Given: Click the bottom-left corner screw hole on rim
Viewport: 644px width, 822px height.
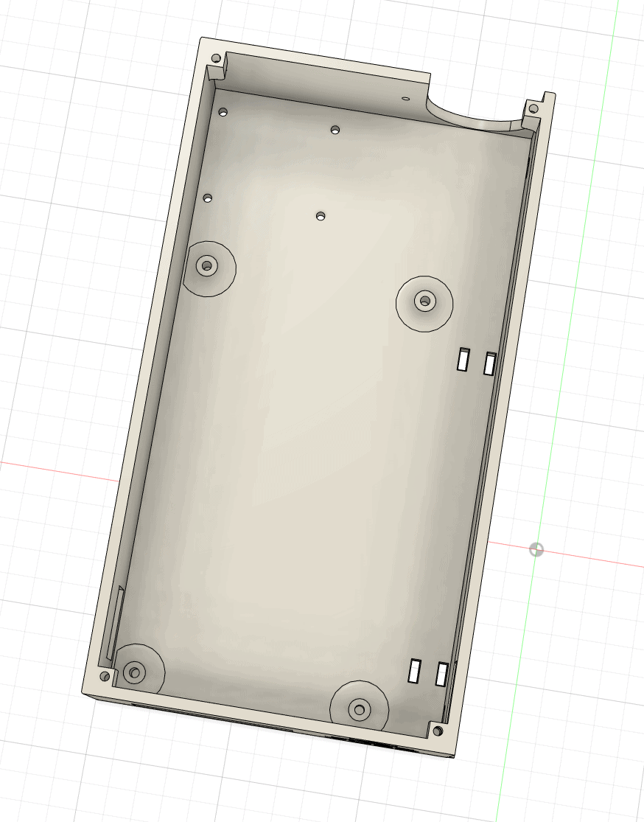Looking at the screenshot, I should click(x=105, y=675).
